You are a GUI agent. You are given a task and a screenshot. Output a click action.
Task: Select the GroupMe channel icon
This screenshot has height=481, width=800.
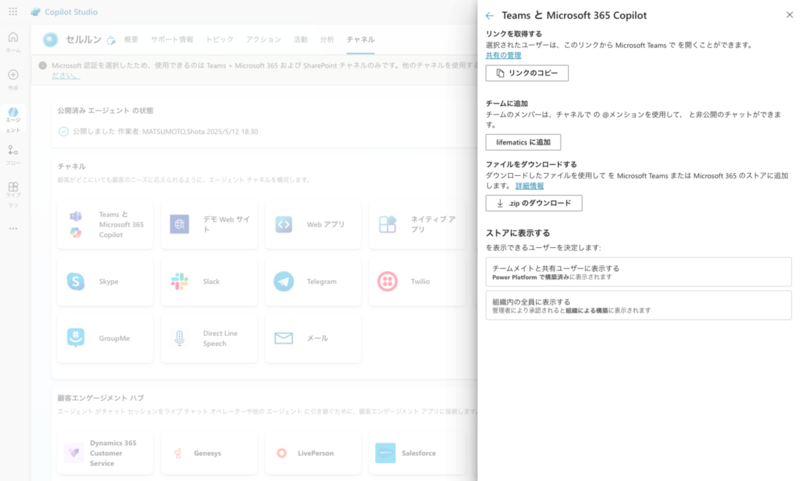click(x=76, y=338)
